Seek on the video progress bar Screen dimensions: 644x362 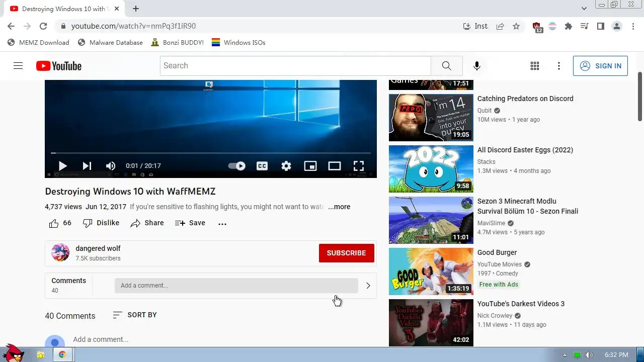pyautogui.click(x=211, y=153)
